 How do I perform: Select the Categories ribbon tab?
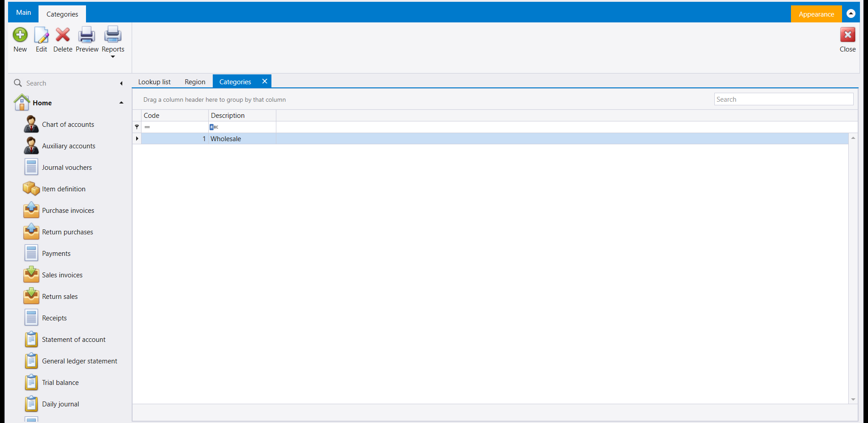(62, 14)
